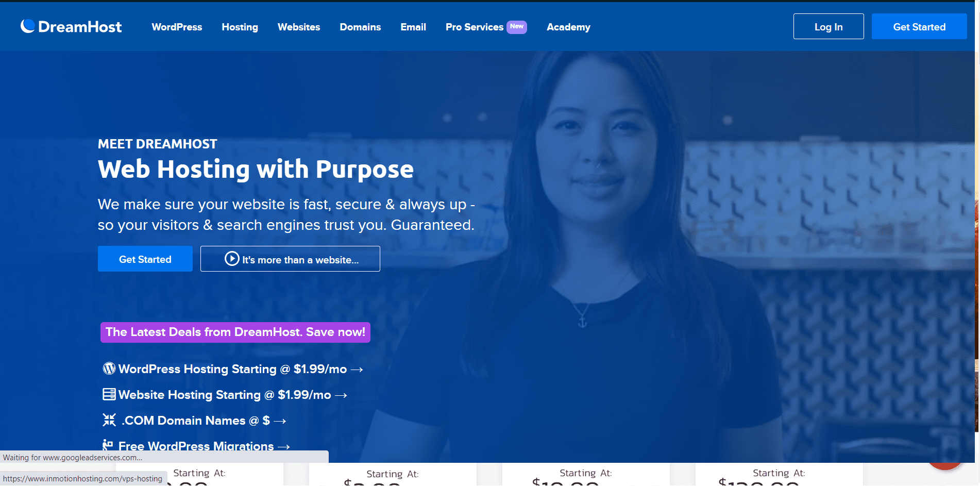Click the migration icon beside Free WordPress Migrations

(107, 444)
